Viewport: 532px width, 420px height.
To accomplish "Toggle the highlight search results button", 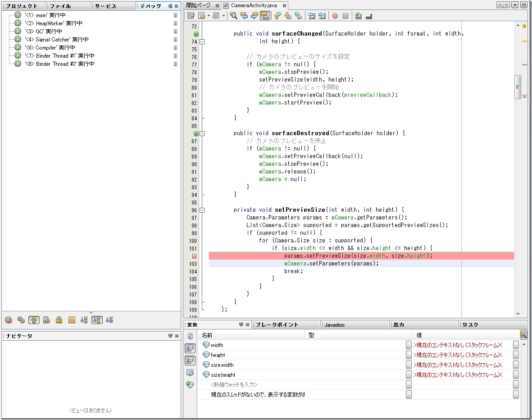I will (x=265, y=16).
